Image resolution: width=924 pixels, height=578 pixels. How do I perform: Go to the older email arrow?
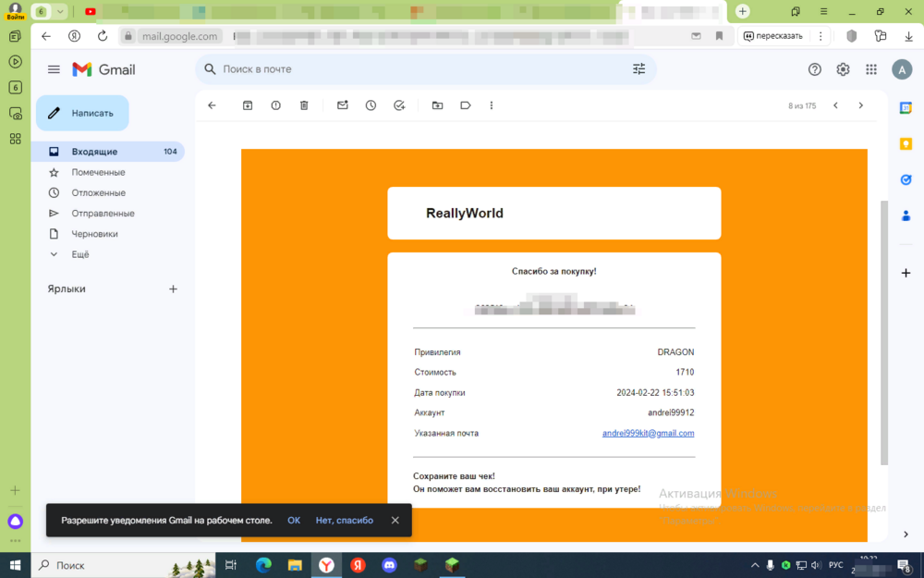861,105
